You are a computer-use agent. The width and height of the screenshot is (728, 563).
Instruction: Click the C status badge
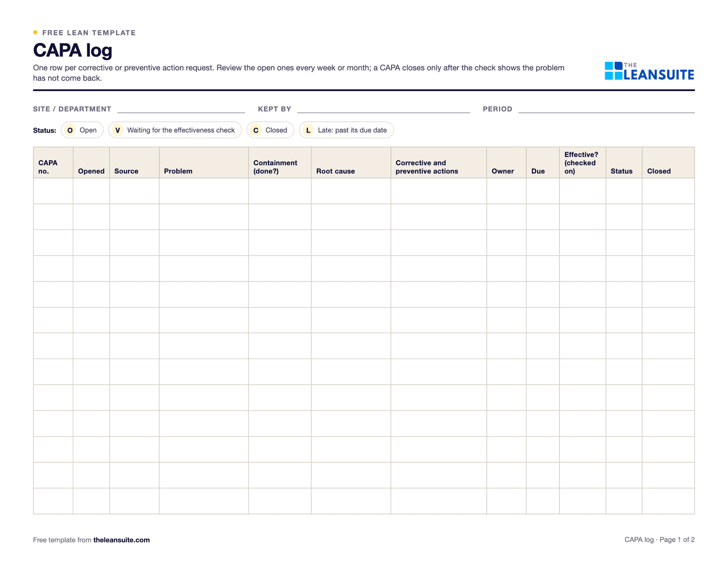pyautogui.click(x=256, y=130)
